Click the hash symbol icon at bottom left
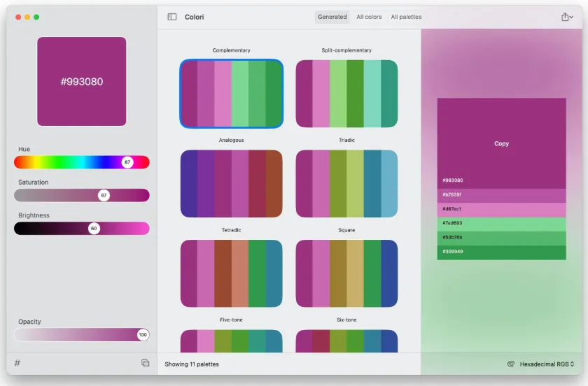The image size is (588, 386). 17,363
